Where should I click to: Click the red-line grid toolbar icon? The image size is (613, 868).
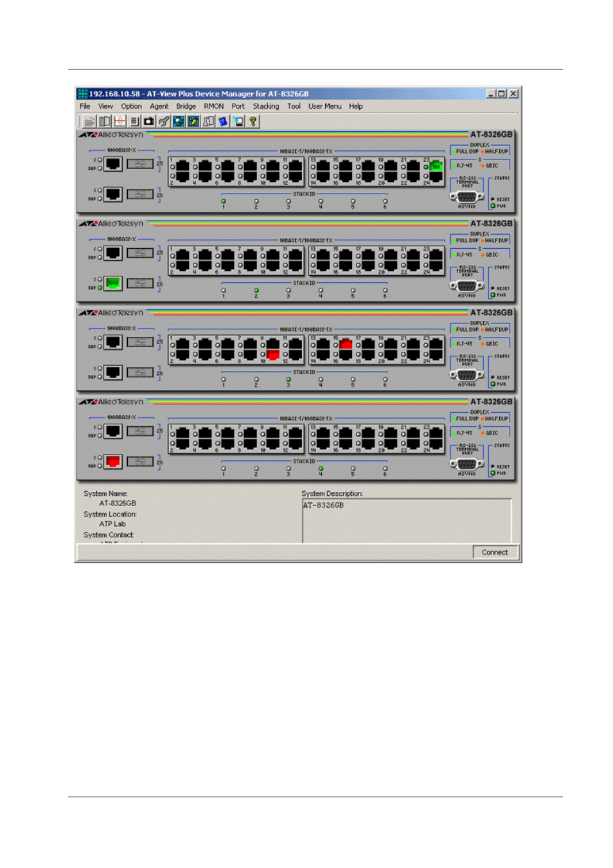point(120,122)
